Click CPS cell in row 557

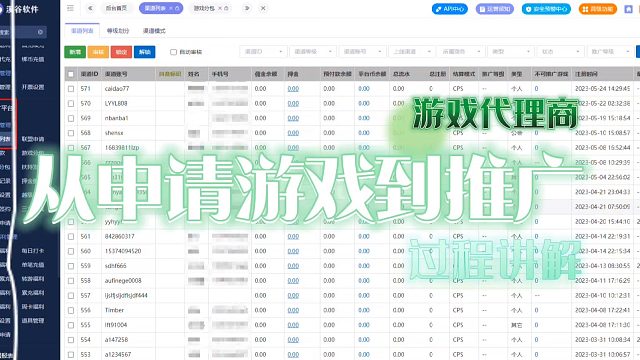tap(458, 296)
